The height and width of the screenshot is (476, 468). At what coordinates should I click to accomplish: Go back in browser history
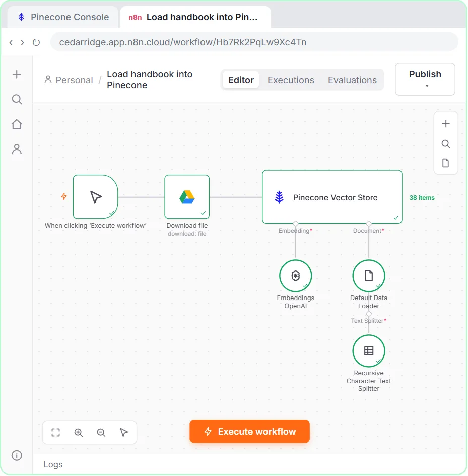pyautogui.click(x=11, y=42)
